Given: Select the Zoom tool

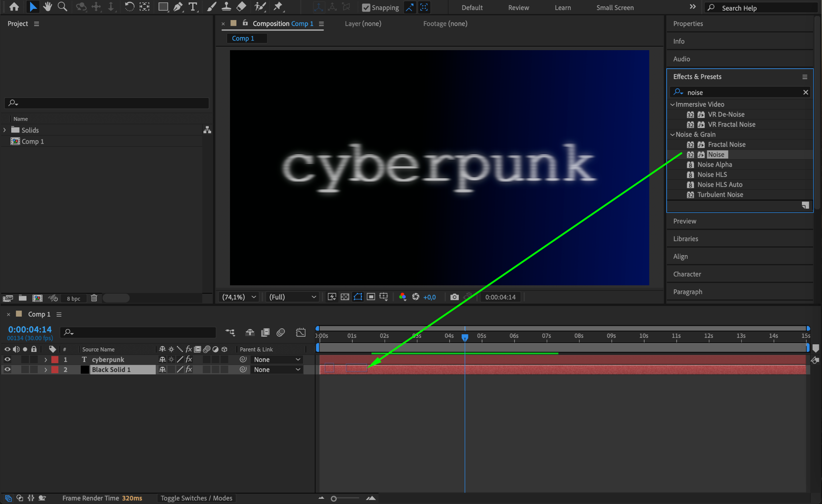Looking at the screenshot, I should point(62,7).
